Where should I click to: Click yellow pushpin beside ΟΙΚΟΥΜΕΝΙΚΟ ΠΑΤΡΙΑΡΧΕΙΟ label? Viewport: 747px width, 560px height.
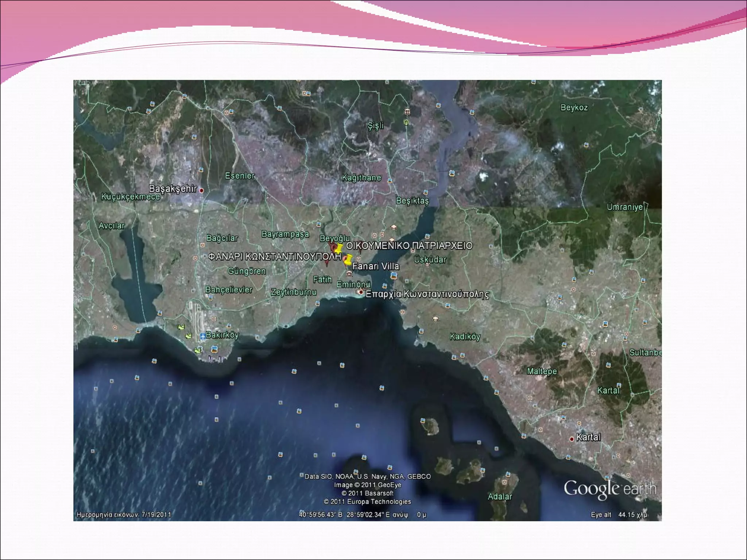(339, 248)
